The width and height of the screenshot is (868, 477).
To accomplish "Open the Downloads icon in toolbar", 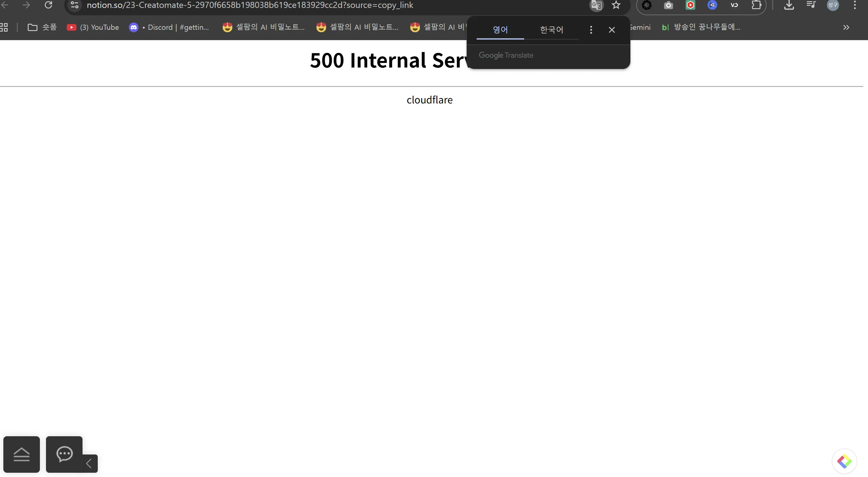I will [x=789, y=5].
